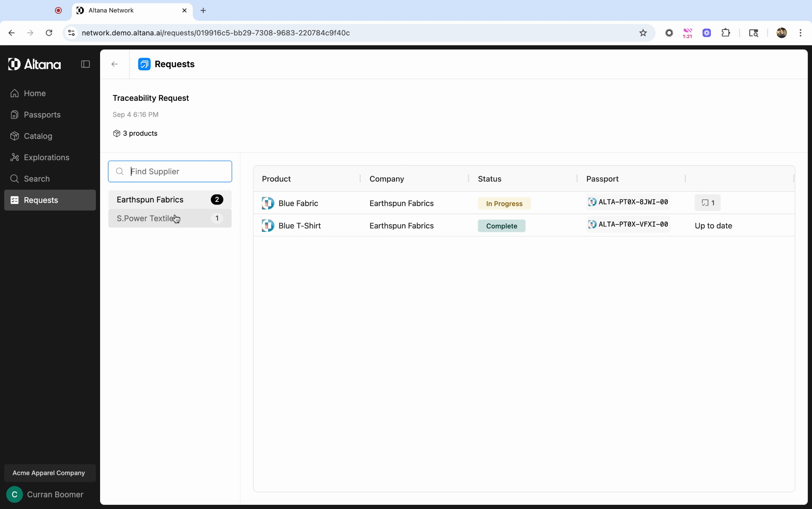Open the comment count on Blue Fabric row
The height and width of the screenshot is (509, 812).
pos(707,203)
